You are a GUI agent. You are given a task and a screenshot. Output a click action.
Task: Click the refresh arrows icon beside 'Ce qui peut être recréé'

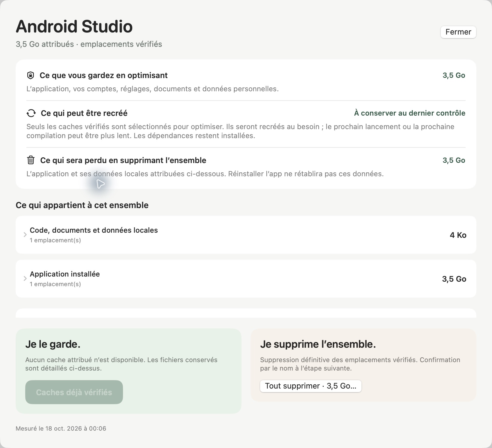pos(31,113)
